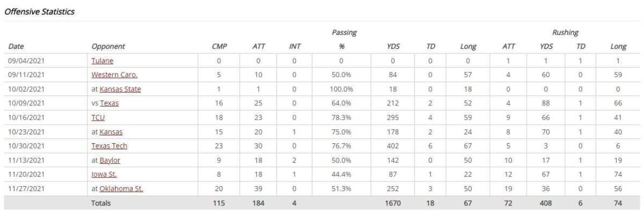Click the TCU opponent link
This screenshot has height=220, width=644.
(99, 118)
